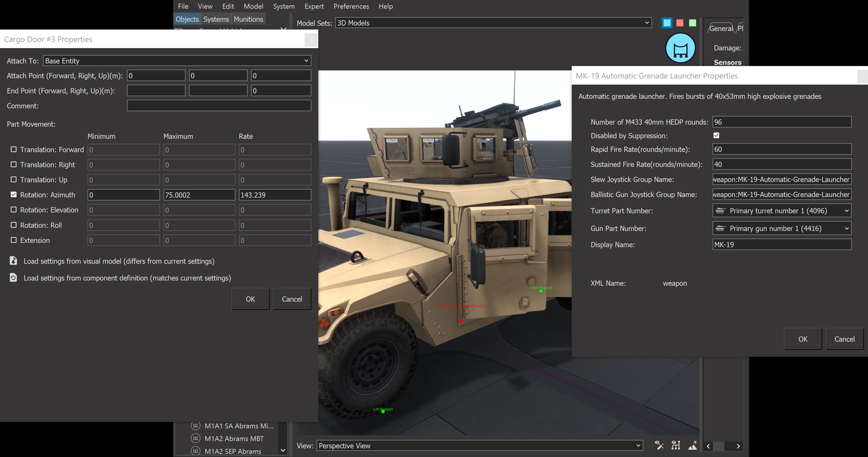
Task: Select the magic wand visual effects icon
Action: coord(660,445)
